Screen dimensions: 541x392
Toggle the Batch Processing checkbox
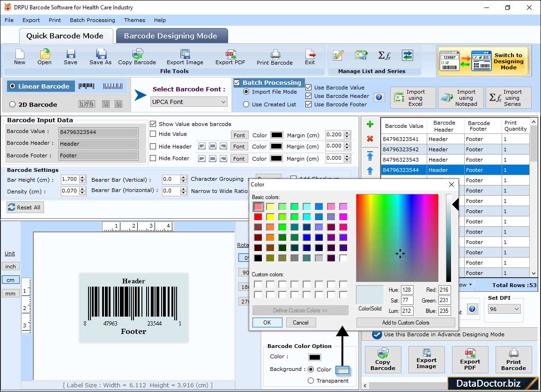[237, 83]
